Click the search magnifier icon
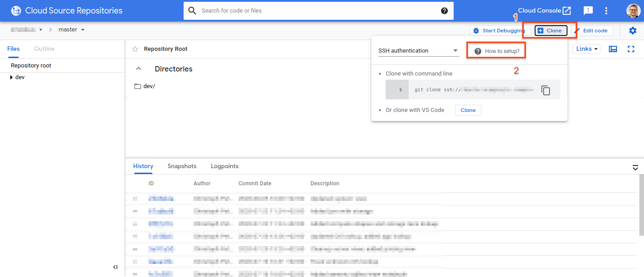The height and width of the screenshot is (277, 644). 192,11
